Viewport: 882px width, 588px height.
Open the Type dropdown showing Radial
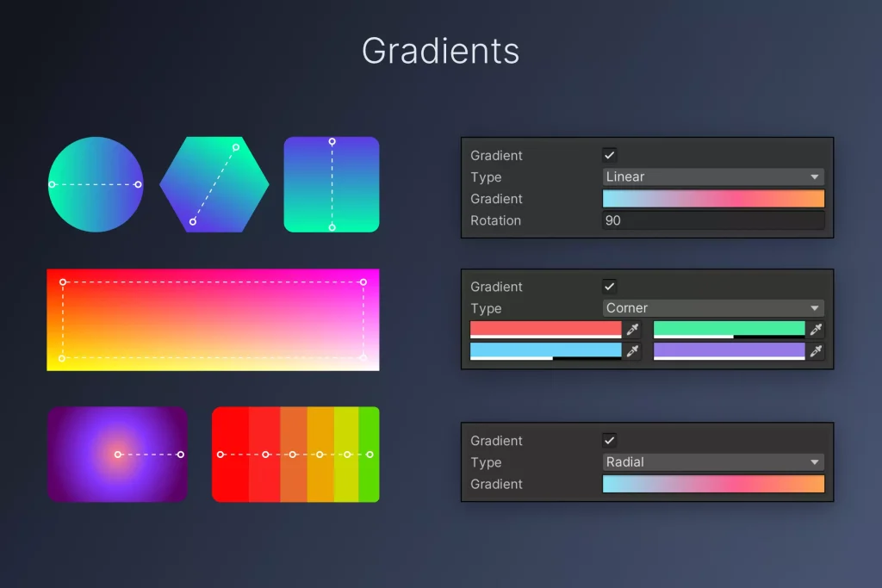click(713, 462)
